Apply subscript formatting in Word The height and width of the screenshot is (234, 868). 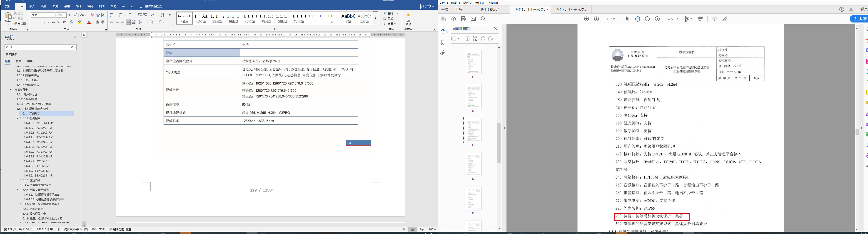(59, 22)
